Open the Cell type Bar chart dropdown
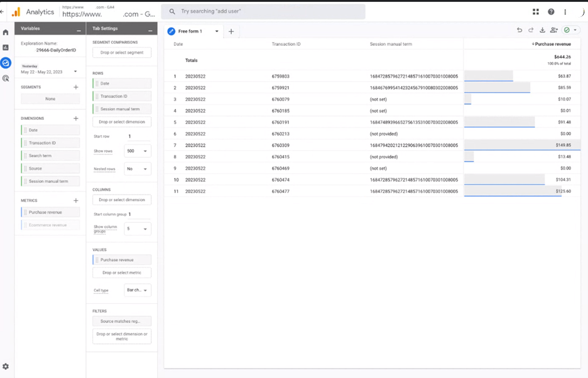This screenshot has width=588, height=378. [x=138, y=290]
